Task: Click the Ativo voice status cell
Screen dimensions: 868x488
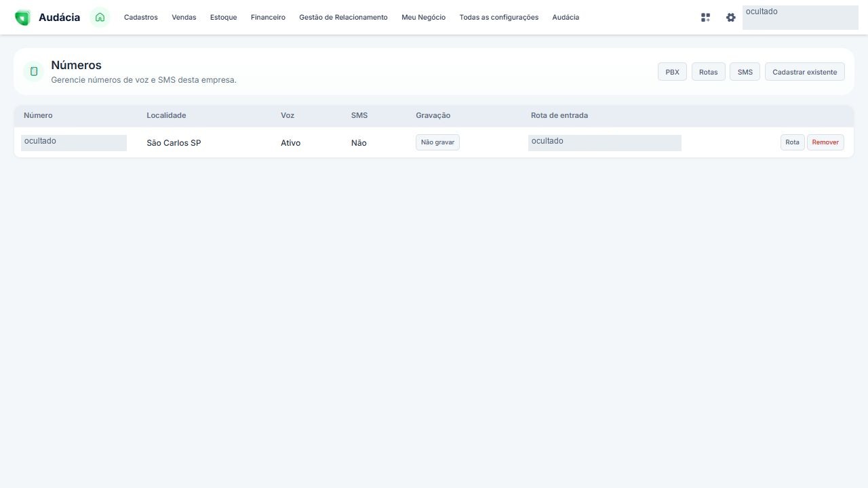Action: 290,143
